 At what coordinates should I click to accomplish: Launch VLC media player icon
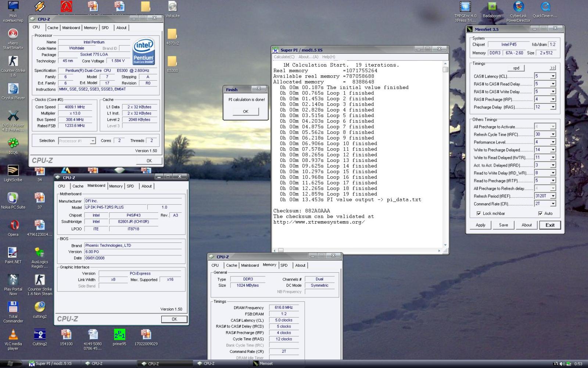[x=13, y=339]
